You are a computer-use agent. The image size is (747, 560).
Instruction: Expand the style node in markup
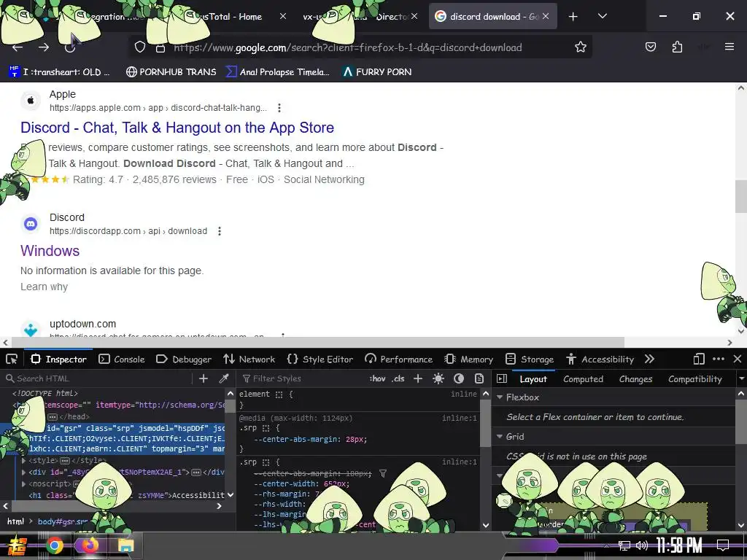point(24,461)
